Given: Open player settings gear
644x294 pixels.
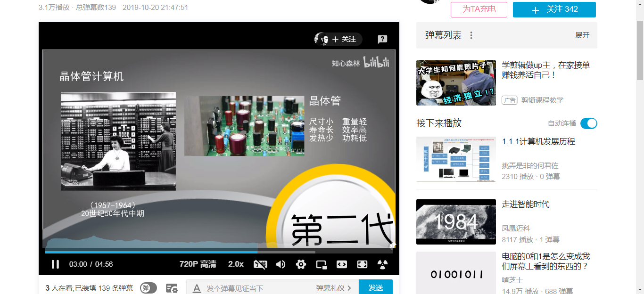Looking at the screenshot, I should point(301,264).
